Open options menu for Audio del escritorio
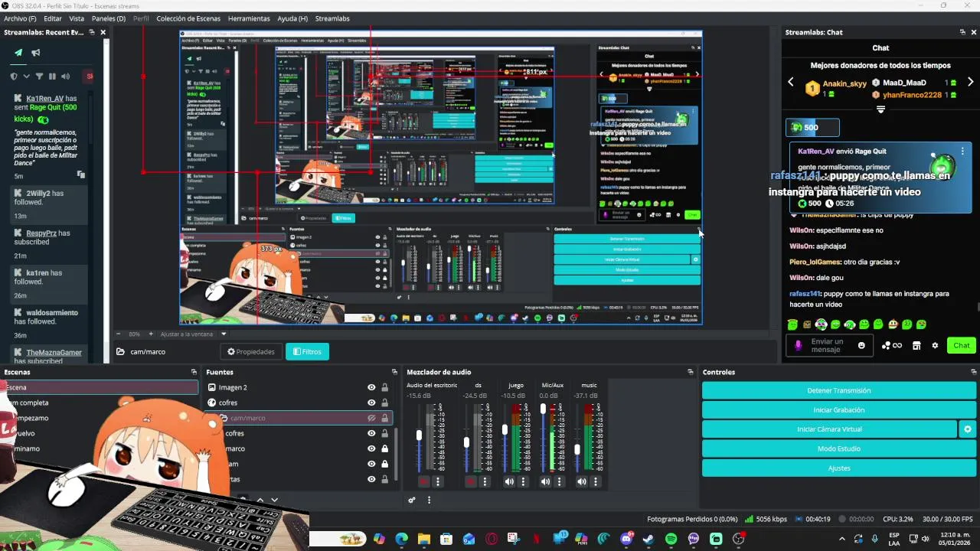This screenshot has width=980, height=551. click(x=438, y=481)
